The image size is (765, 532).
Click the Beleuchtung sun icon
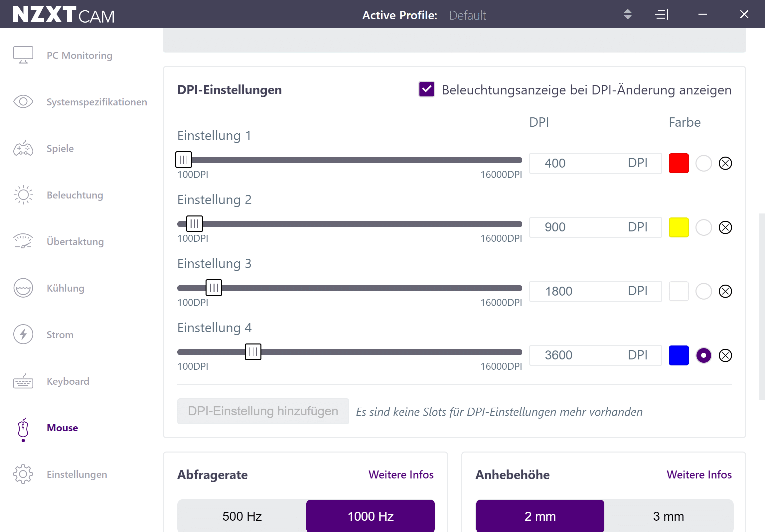pos(23,195)
